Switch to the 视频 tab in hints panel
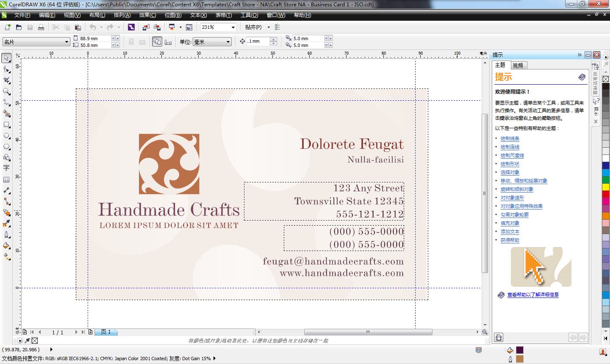The image size is (610, 364). pyautogui.click(x=518, y=65)
